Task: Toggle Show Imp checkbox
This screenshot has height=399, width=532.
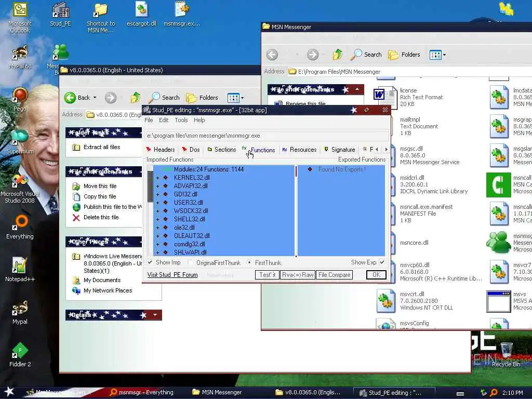Action: click(x=150, y=262)
